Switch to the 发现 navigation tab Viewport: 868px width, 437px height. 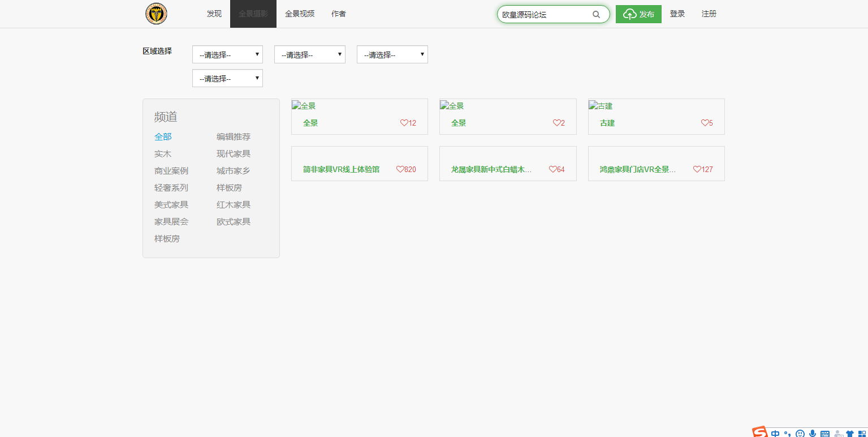coord(214,14)
